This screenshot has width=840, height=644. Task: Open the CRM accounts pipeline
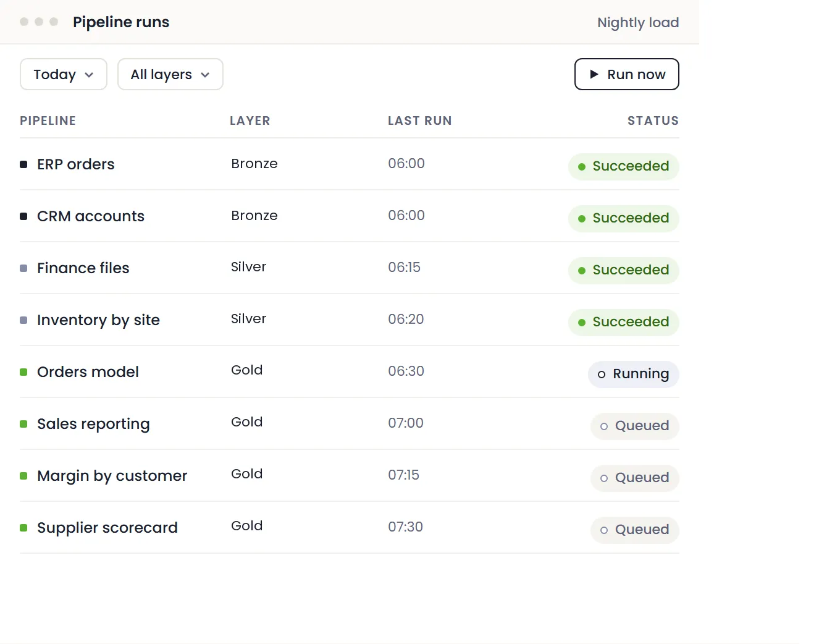tap(91, 216)
